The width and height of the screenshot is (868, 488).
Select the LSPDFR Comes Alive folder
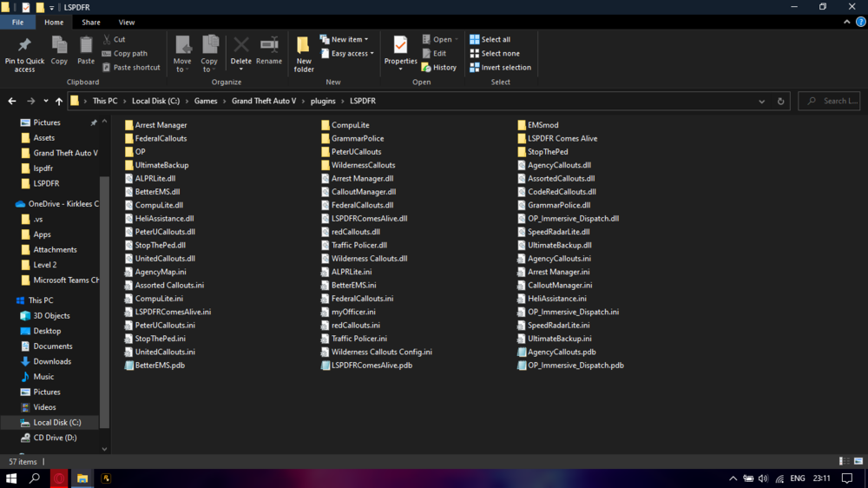(x=557, y=138)
